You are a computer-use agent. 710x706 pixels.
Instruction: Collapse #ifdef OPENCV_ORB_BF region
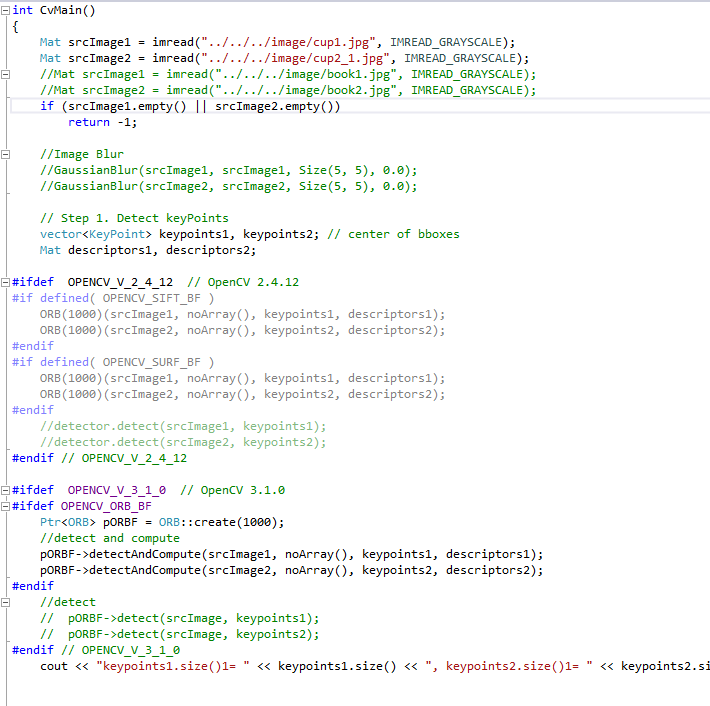[5, 506]
